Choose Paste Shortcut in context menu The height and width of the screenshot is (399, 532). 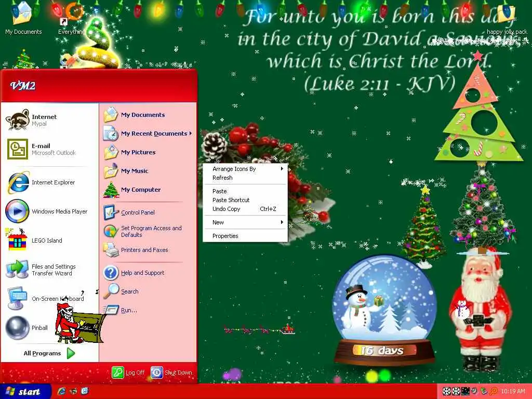245,200
